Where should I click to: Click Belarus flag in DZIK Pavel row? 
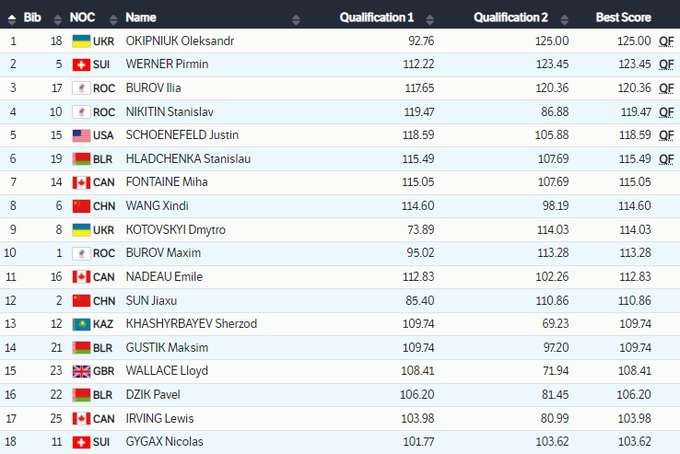point(81,395)
